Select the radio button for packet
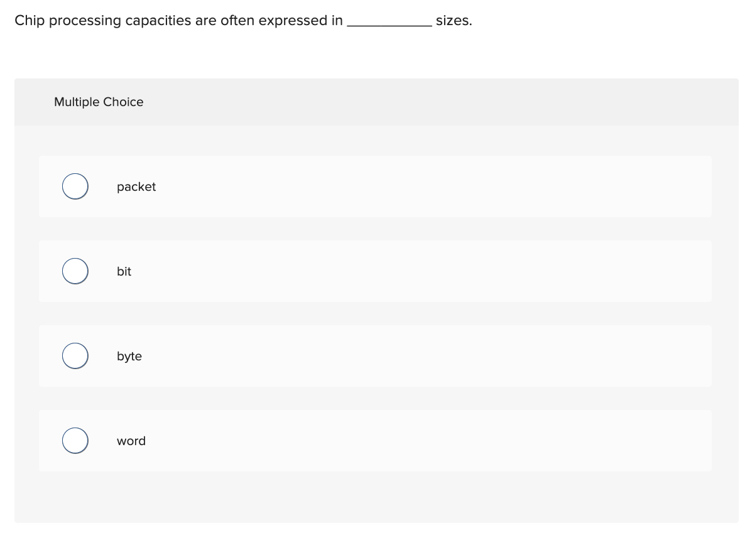This screenshot has width=745, height=560. (75, 186)
